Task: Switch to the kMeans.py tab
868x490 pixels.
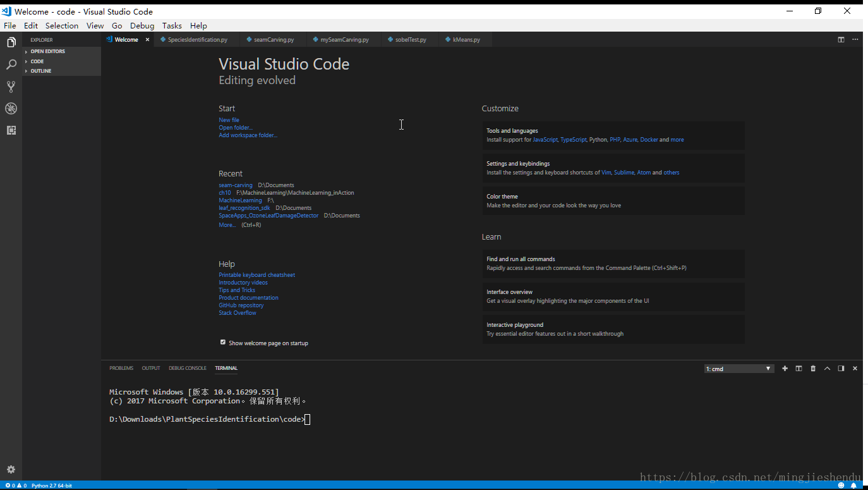Action: coord(466,39)
